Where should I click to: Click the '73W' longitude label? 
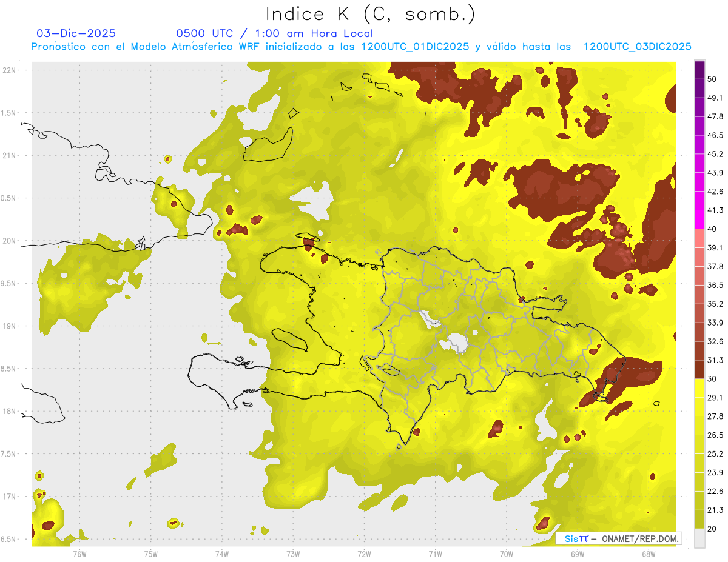[x=293, y=554]
